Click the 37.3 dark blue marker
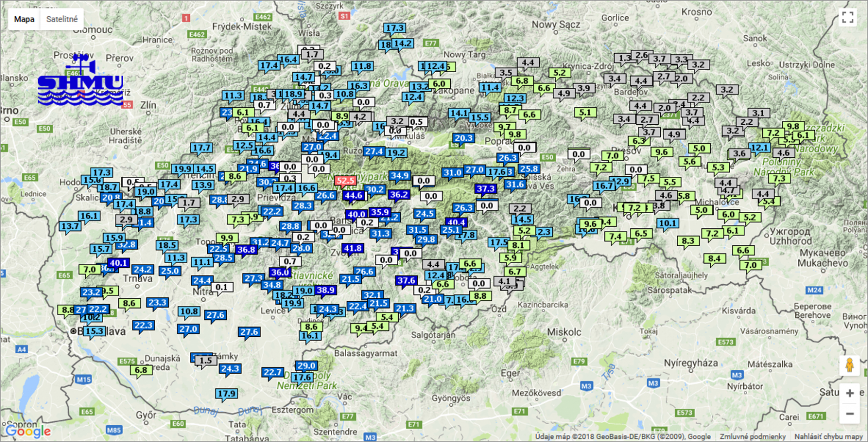The width and height of the screenshot is (868, 442). pyautogui.click(x=486, y=189)
